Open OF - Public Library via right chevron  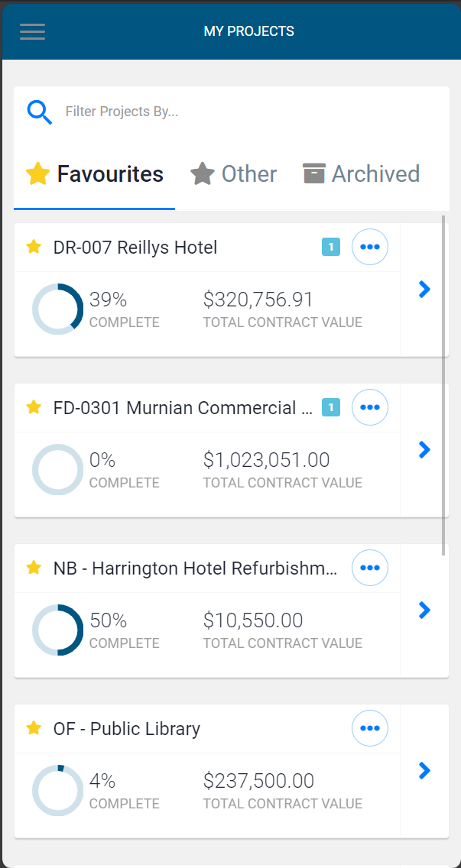click(425, 770)
